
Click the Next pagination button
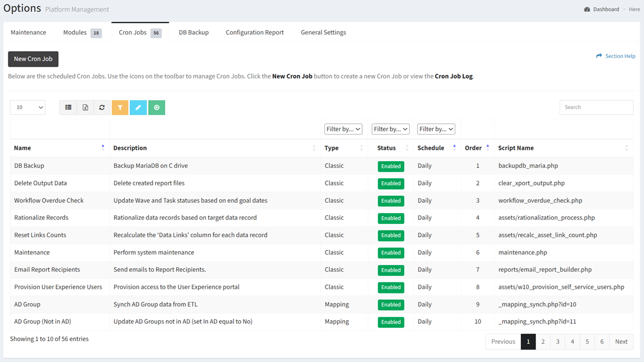[x=621, y=341]
